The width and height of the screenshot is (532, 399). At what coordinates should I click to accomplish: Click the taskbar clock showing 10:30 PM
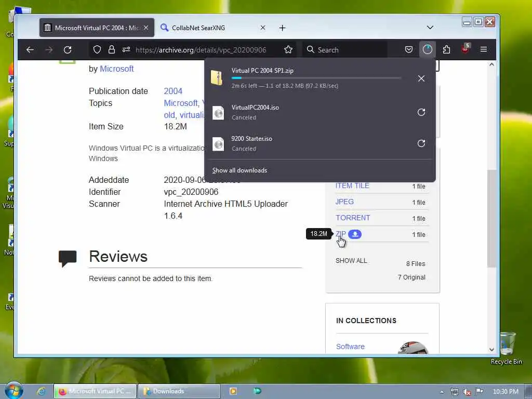pyautogui.click(x=505, y=392)
